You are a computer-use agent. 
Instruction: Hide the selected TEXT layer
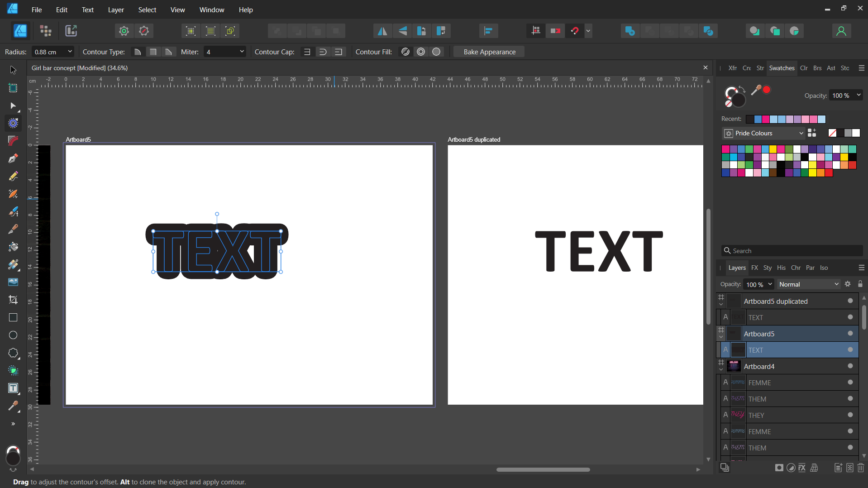point(850,350)
